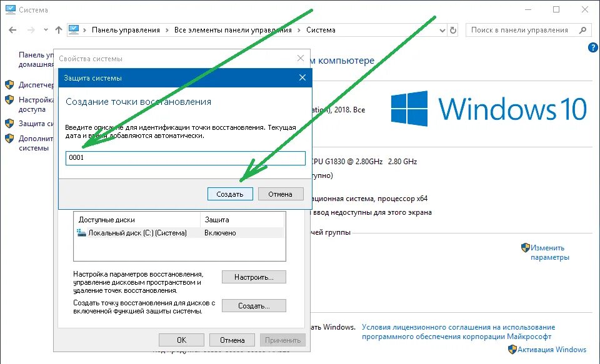Select the Локальный диск (C:) (Система) row

[x=179, y=233]
